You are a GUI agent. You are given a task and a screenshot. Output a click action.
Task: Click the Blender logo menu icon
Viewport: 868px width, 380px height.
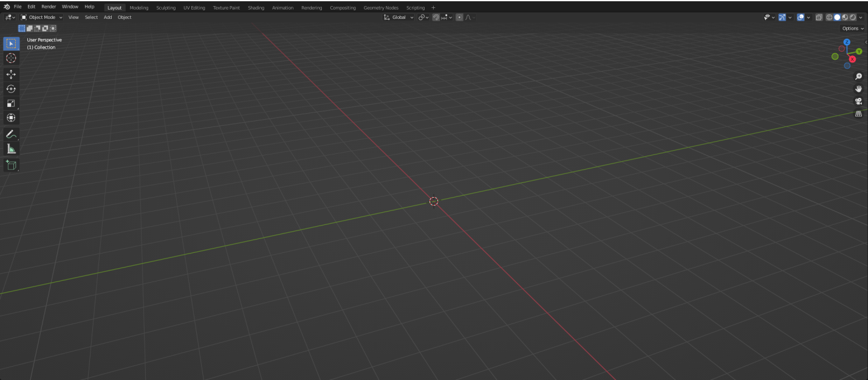pos(7,7)
